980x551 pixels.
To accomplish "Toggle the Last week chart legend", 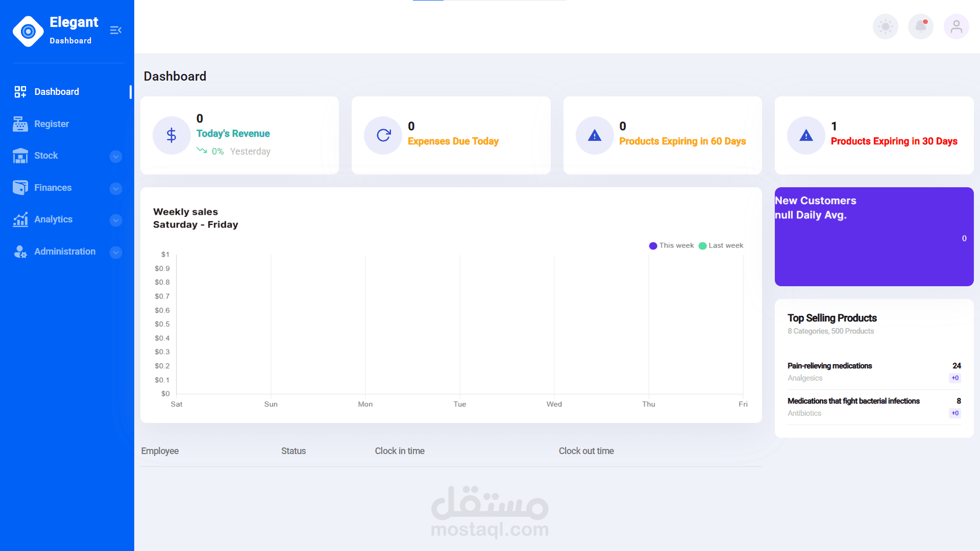I will 721,246.
